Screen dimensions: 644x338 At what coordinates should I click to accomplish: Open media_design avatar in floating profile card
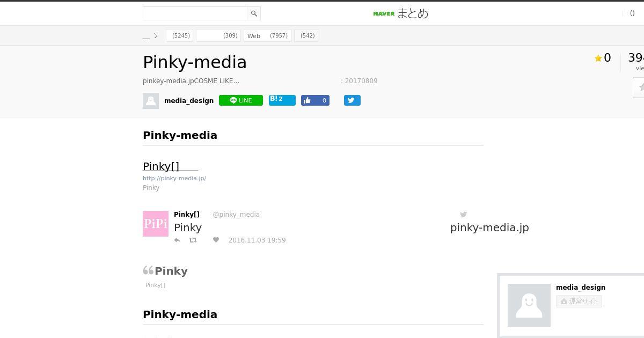click(x=529, y=305)
